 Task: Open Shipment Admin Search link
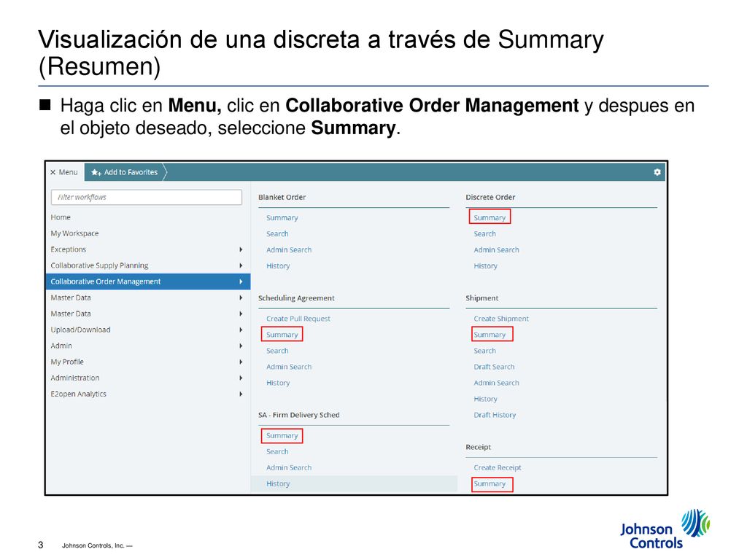pos(496,383)
